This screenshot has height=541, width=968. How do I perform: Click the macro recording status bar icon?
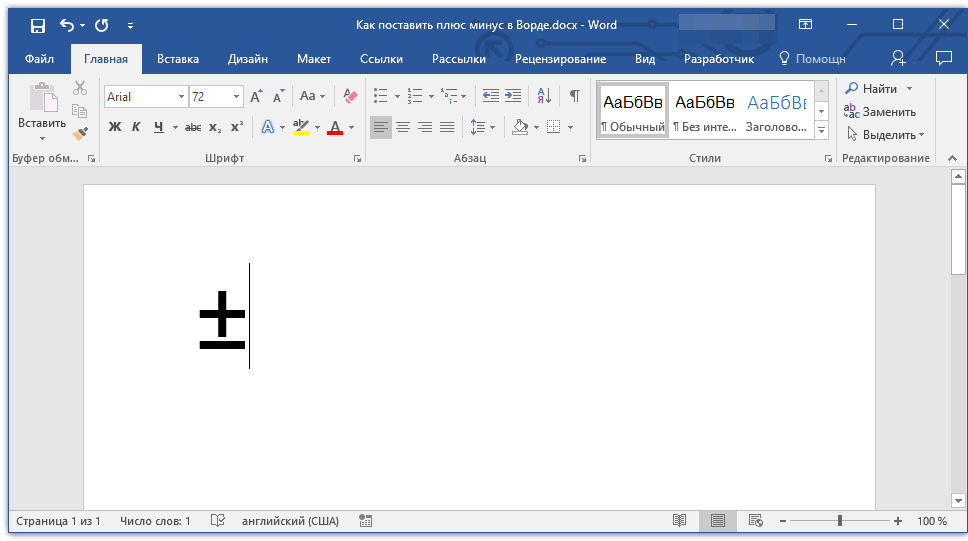point(366,521)
